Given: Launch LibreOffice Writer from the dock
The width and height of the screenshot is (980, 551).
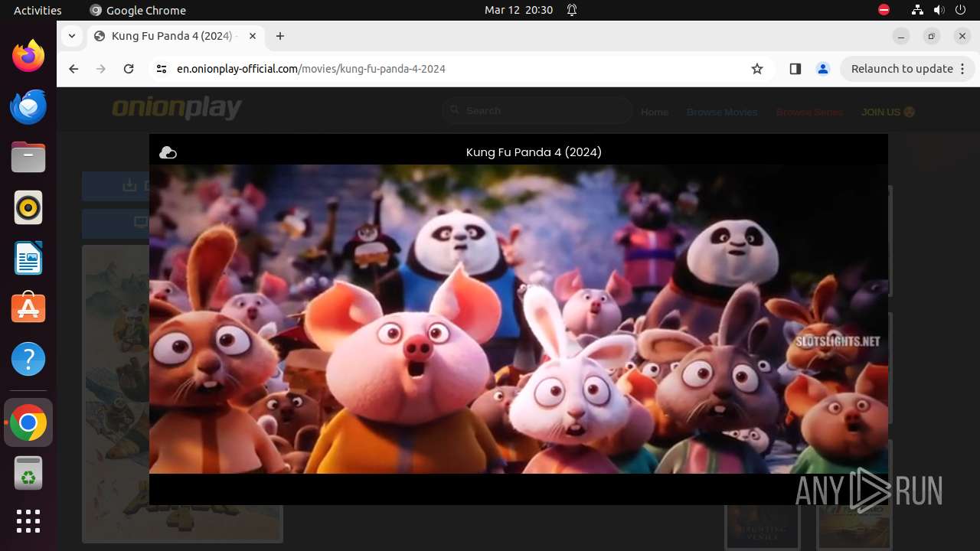Looking at the screenshot, I should [x=28, y=258].
